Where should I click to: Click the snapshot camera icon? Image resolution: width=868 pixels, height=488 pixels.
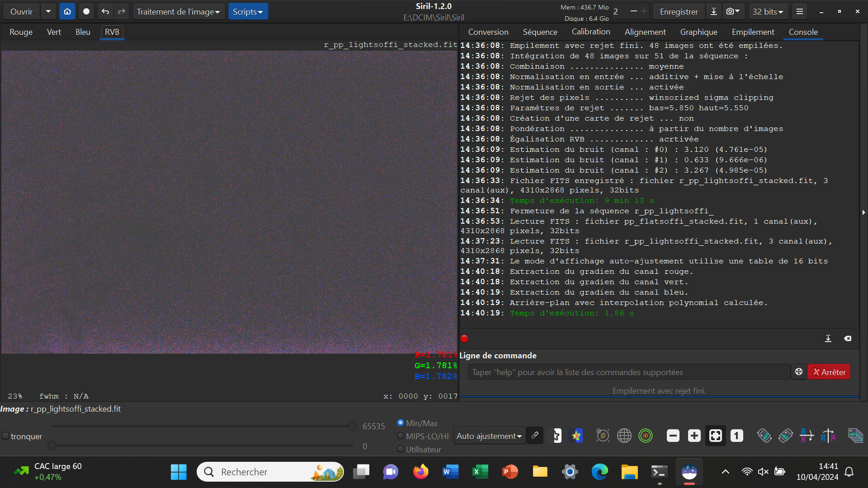tap(730, 12)
